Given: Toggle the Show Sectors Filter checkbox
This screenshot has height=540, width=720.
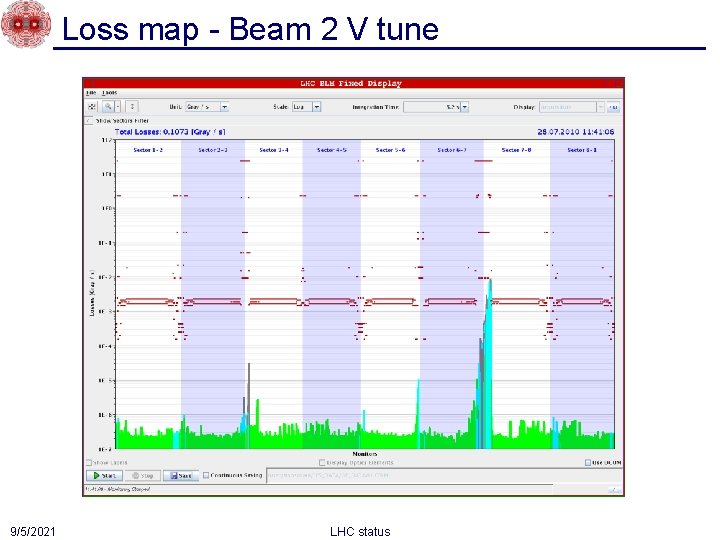Looking at the screenshot, I should coord(89,121).
